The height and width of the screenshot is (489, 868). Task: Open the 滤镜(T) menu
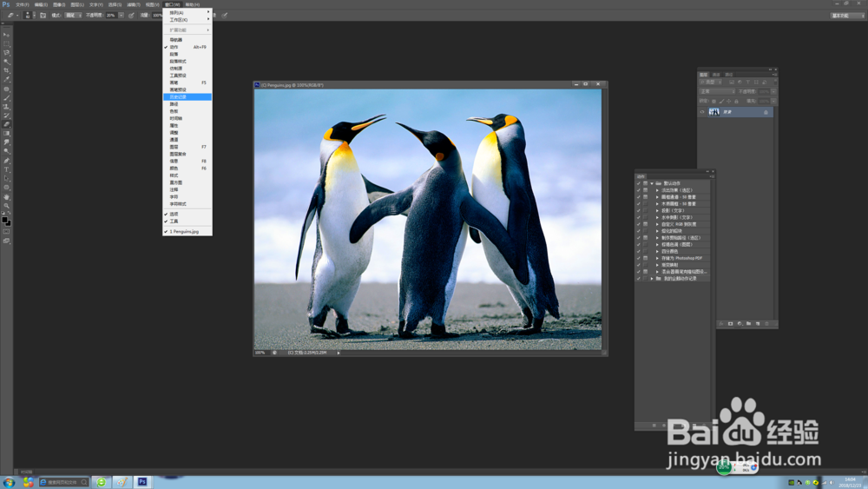[134, 4]
